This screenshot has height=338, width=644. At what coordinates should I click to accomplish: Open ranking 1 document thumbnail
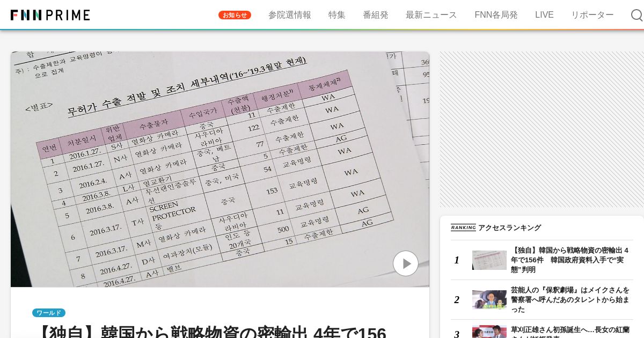[x=489, y=260]
